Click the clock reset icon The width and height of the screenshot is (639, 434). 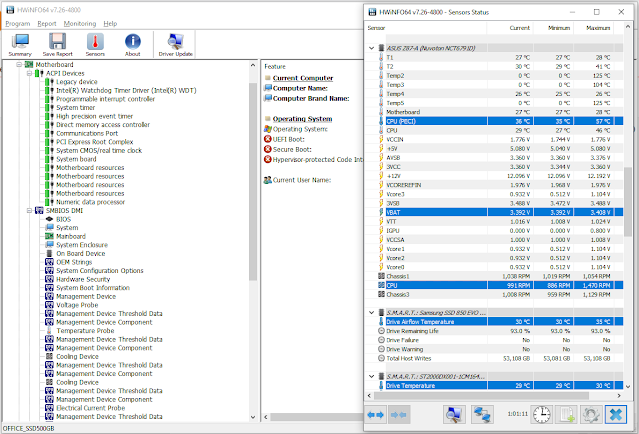542,415
